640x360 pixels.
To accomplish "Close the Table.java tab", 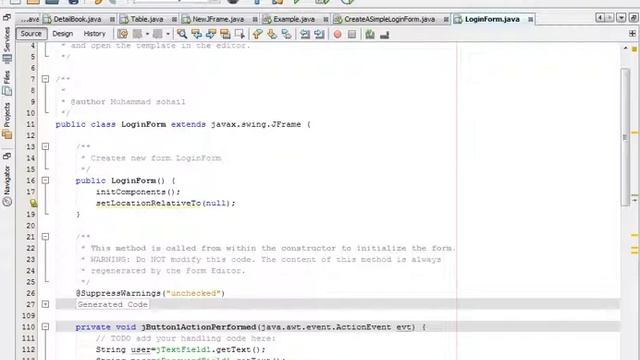I will 174,20.
